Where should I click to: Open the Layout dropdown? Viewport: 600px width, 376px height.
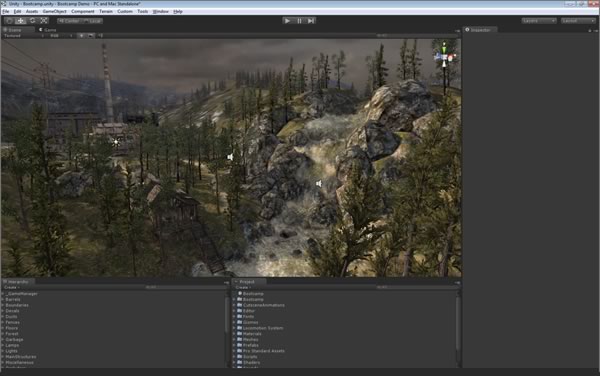[578, 21]
